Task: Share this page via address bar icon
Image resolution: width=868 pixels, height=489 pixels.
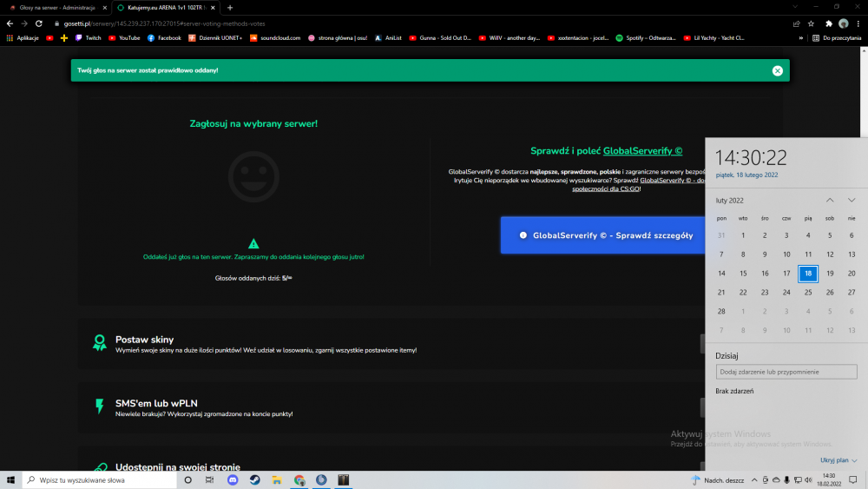Action: click(x=796, y=23)
